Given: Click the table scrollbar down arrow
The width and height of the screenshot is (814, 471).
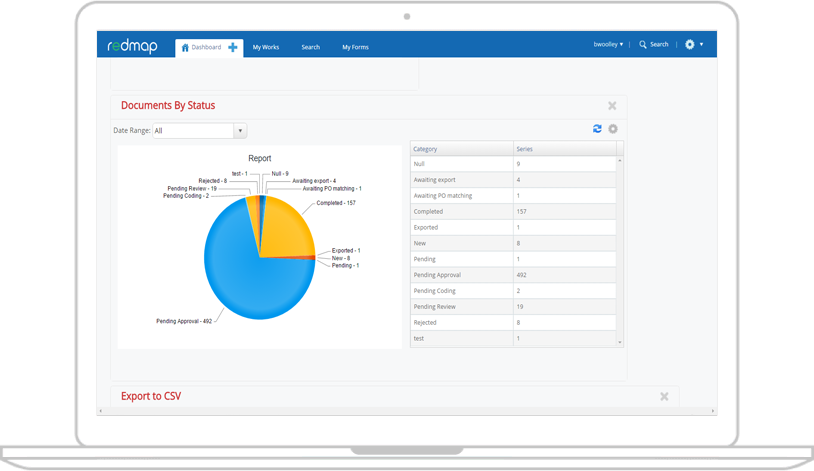Looking at the screenshot, I should point(620,342).
